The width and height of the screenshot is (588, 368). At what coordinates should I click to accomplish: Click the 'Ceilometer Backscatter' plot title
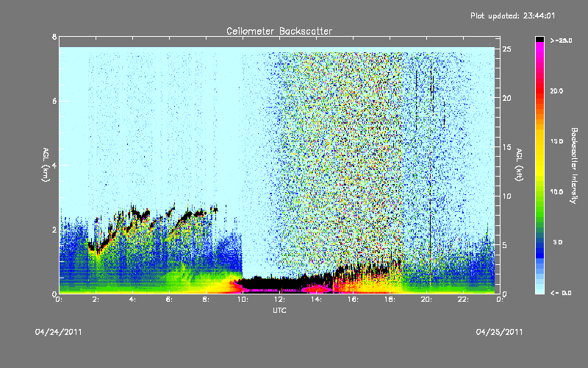coord(279,31)
